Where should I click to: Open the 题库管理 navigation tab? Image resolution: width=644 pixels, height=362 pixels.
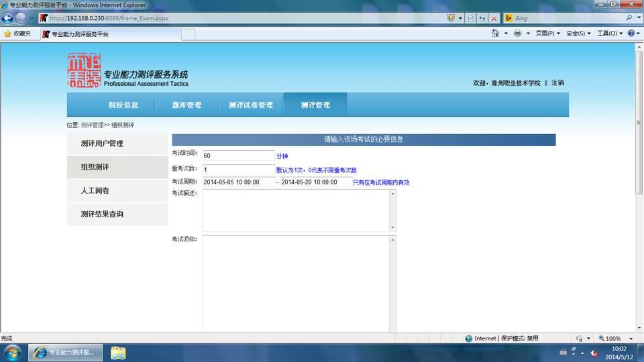[187, 105]
